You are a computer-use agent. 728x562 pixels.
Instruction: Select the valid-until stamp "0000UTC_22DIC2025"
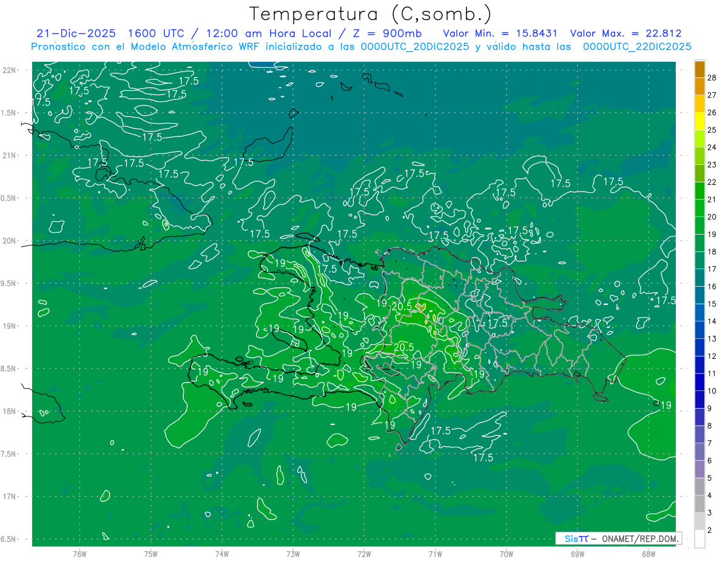coord(637,47)
